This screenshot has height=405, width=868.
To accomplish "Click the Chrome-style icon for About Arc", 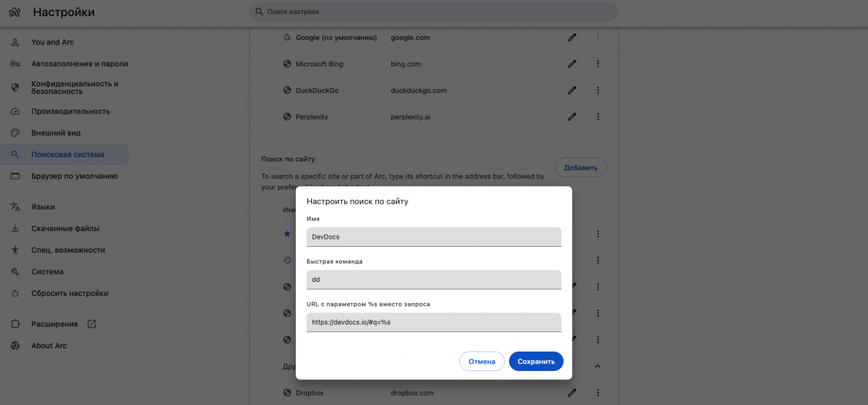I will pos(15,346).
